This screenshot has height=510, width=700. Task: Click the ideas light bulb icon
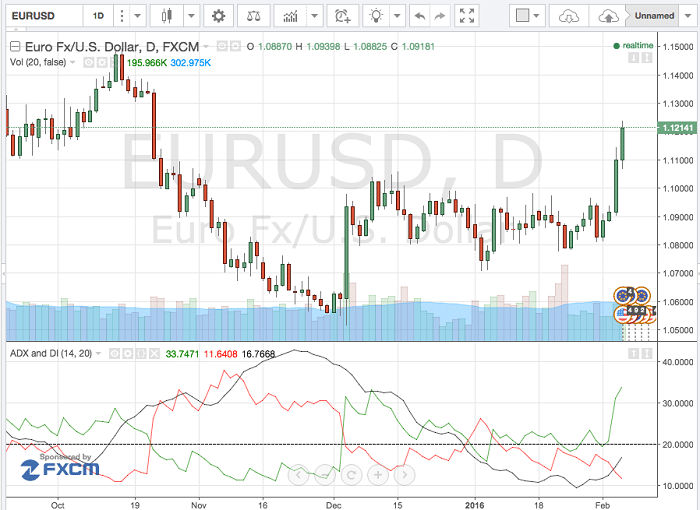point(376,16)
